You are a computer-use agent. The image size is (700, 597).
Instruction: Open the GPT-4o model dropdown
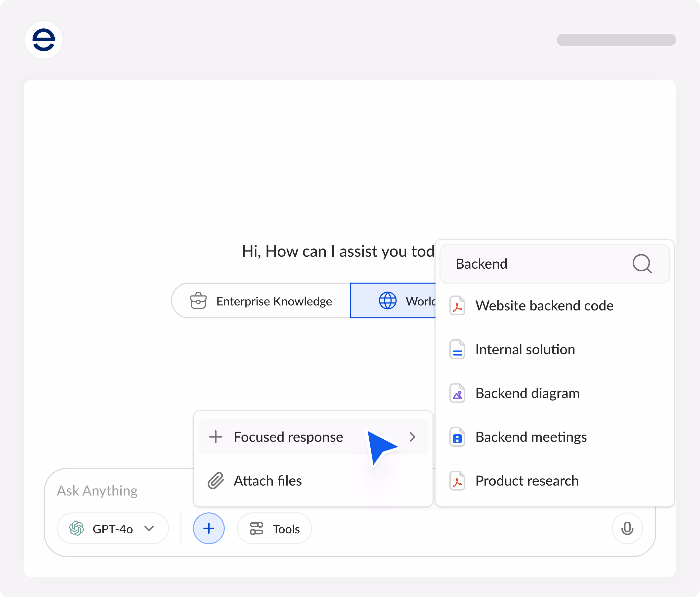point(113,529)
